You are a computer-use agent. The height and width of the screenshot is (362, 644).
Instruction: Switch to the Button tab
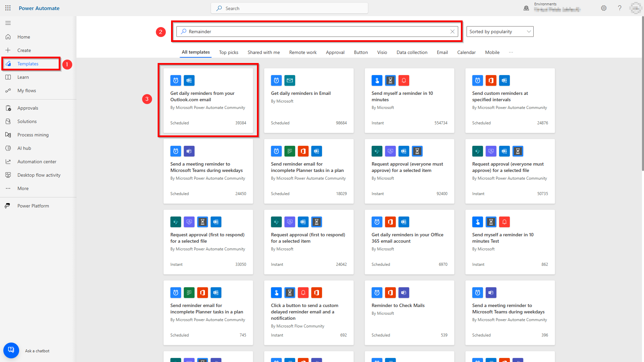pos(361,52)
